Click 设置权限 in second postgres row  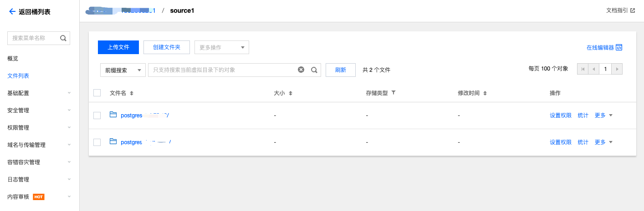[x=561, y=142]
